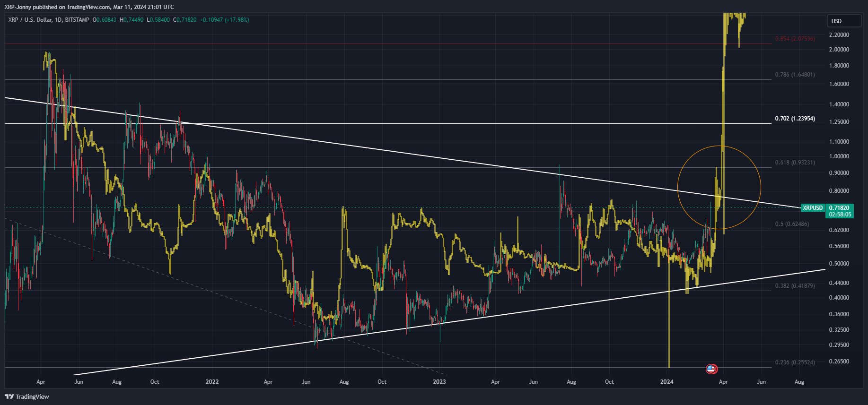Click the Aug label at far right of time axis
Viewport: 868px width, 405px height.
click(x=799, y=382)
